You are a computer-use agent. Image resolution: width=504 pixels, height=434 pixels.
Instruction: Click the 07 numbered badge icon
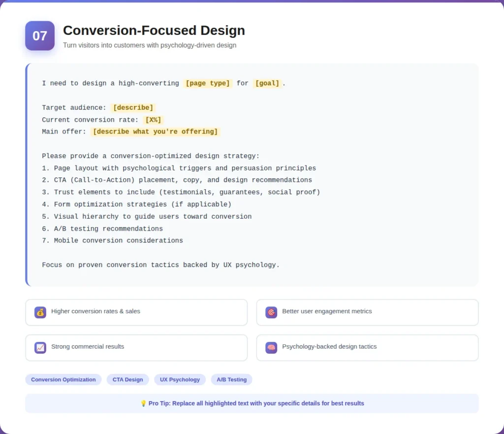coord(39,35)
